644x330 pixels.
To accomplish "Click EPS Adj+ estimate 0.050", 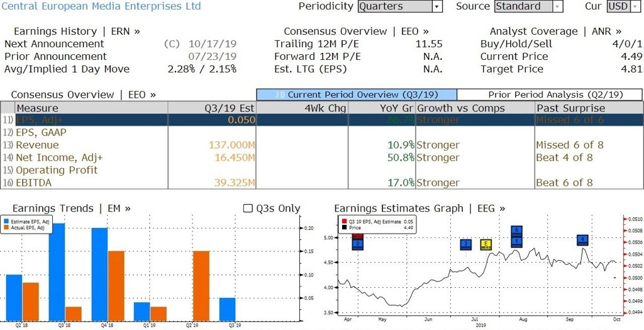I will (x=242, y=120).
